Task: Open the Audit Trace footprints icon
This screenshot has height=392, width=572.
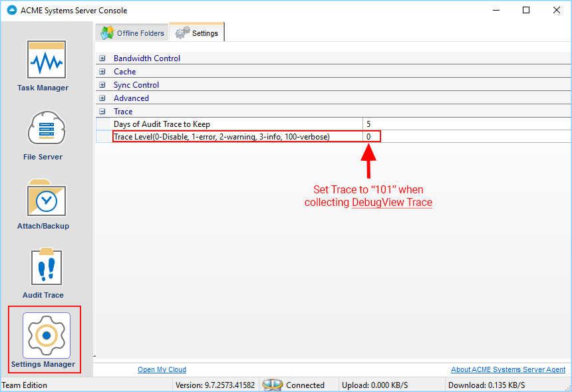Action: 47,266
